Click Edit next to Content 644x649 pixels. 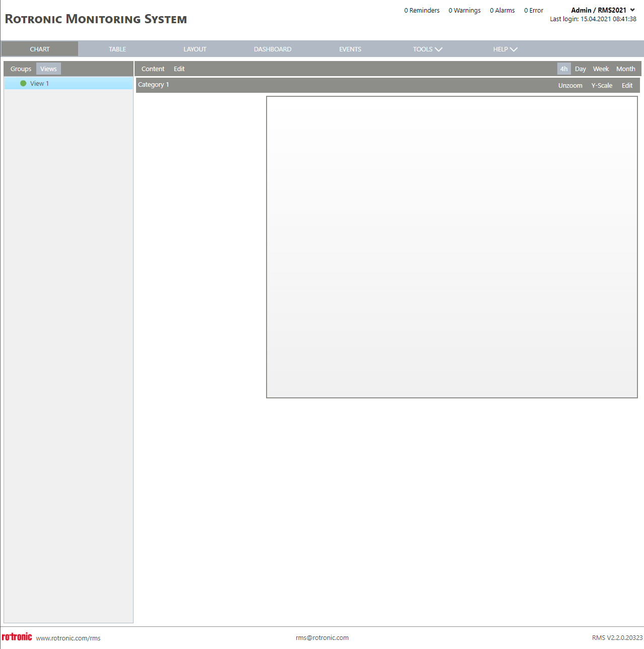click(x=179, y=69)
